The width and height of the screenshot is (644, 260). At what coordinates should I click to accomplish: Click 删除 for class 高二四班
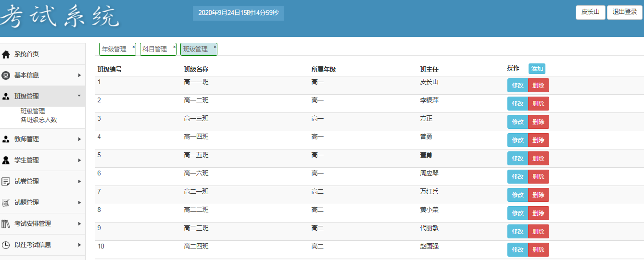(x=538, y=250)
